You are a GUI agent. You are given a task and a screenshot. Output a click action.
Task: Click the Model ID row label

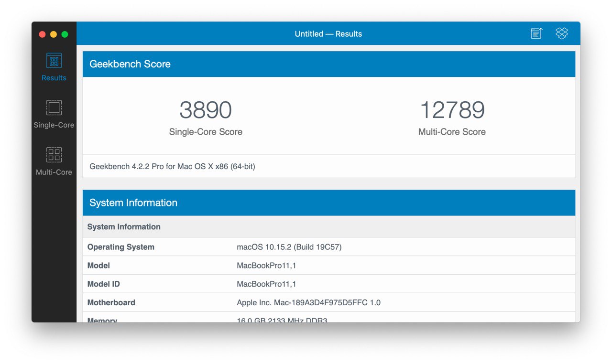click(x=104, y=284)
